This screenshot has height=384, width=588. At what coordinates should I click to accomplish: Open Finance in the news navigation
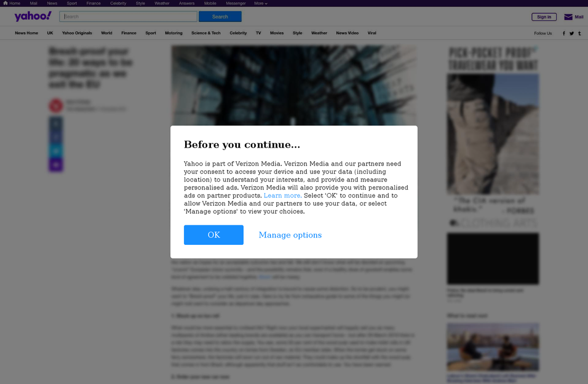pos(128,33)
